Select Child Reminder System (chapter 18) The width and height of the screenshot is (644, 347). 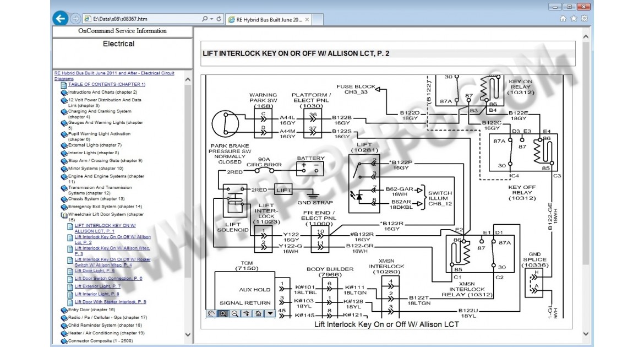pos(105,325)
